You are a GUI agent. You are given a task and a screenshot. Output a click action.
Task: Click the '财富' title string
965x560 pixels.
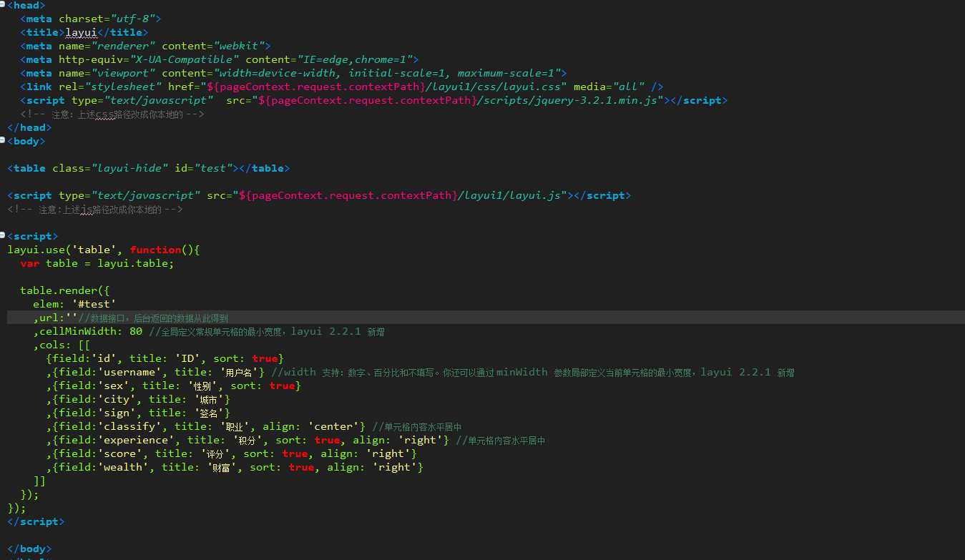222,467
